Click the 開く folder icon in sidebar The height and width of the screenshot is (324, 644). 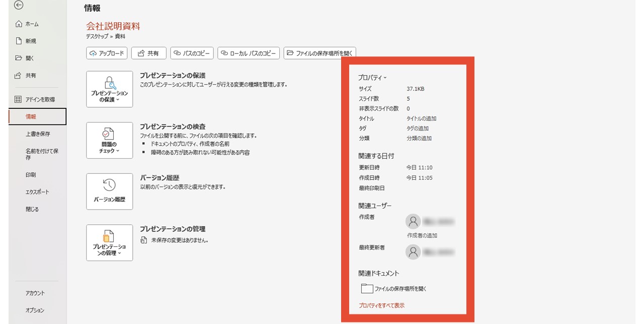click(x=19, y=58)
